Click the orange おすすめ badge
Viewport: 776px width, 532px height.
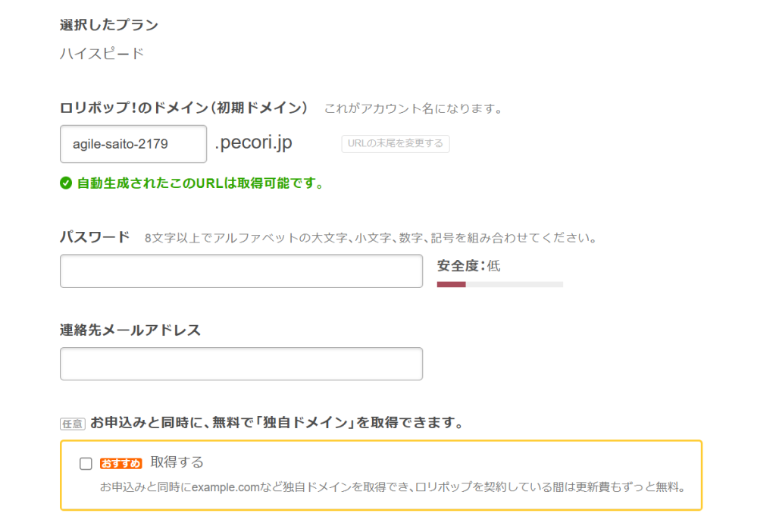120,463
